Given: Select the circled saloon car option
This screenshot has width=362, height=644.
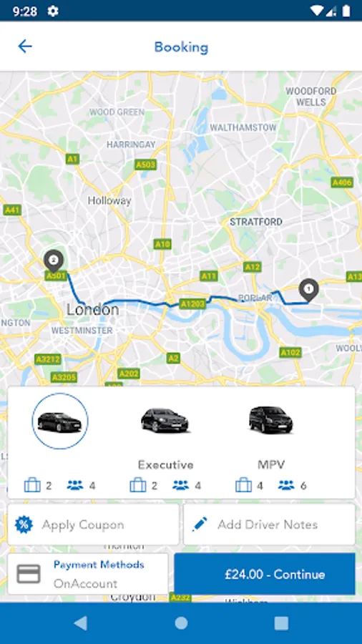Looking at the screenshot, I should (60, 421).
